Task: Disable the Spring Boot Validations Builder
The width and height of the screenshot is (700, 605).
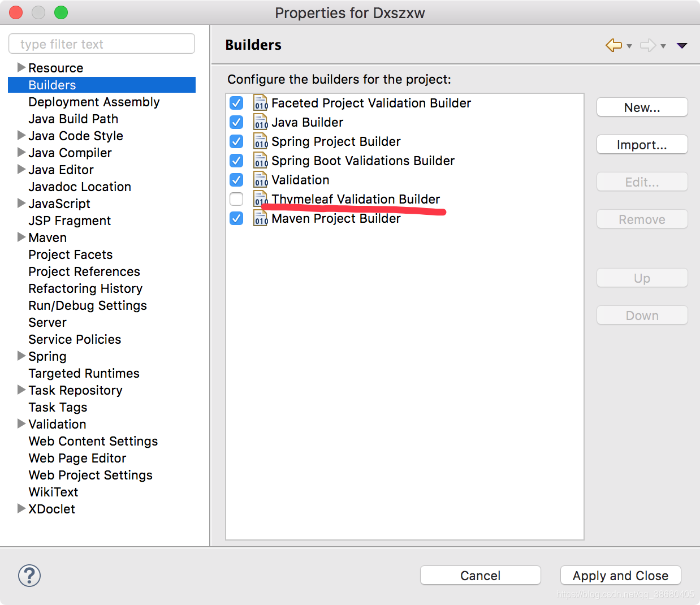Action: point(236,160)
